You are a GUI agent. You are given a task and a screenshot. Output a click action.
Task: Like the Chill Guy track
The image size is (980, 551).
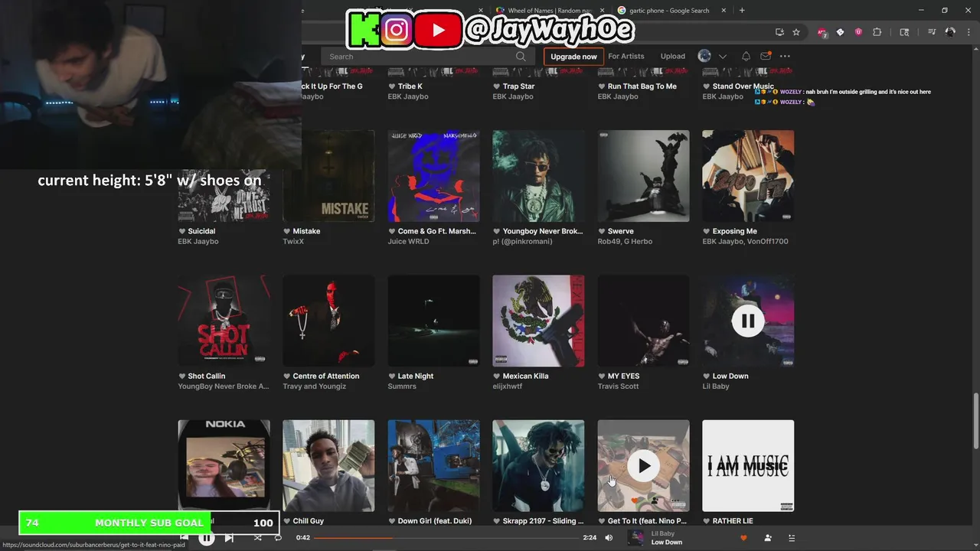287,521
